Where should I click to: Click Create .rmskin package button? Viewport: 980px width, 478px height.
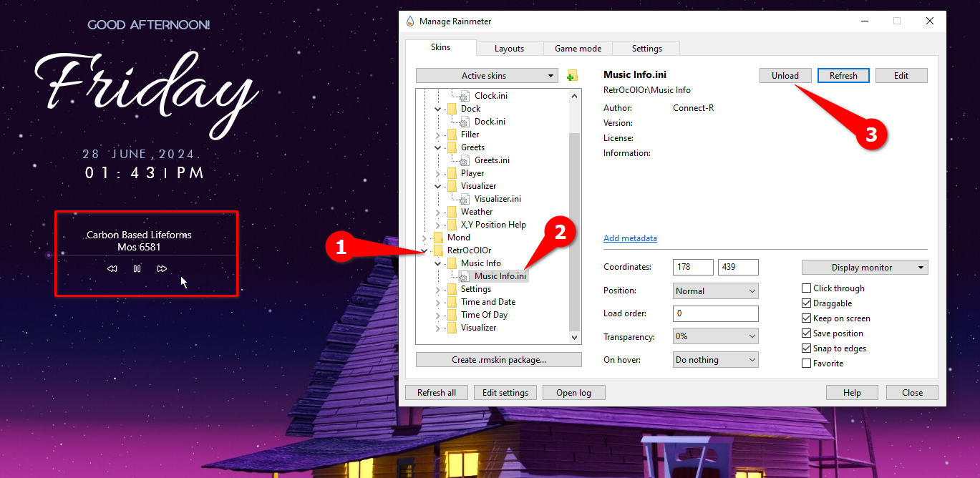pyautogui.click(x=499, y=359)
